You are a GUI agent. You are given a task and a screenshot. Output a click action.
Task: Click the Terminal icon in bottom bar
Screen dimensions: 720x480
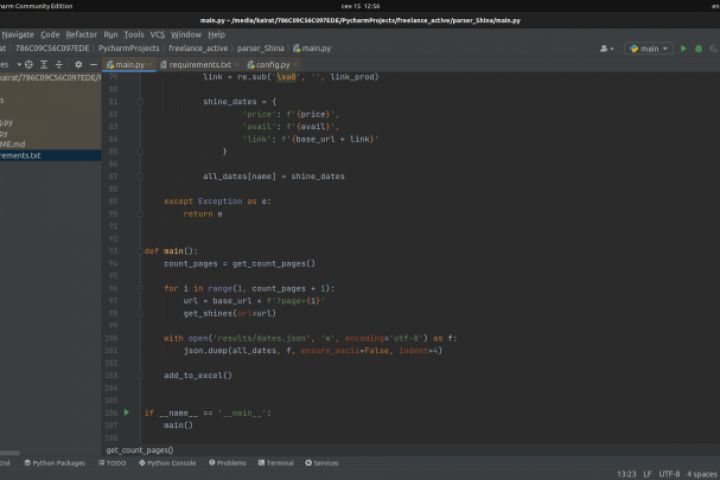click(261, 463)
